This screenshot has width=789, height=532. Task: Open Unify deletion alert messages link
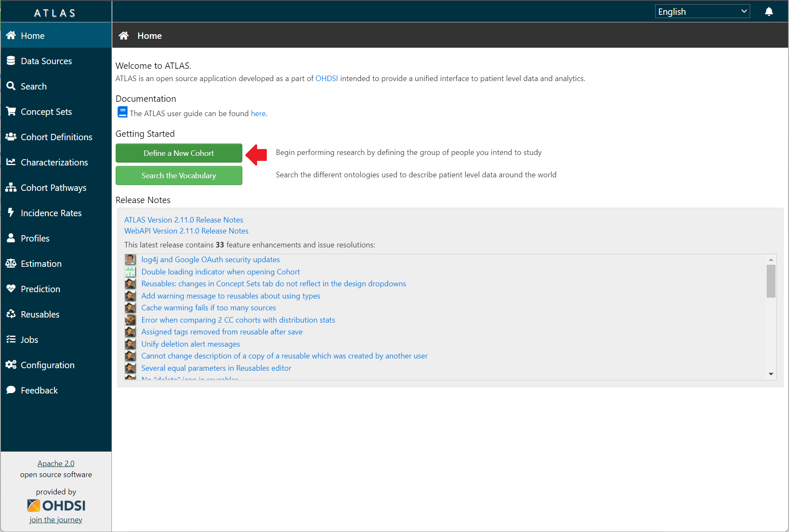click(x=190, y=344)
